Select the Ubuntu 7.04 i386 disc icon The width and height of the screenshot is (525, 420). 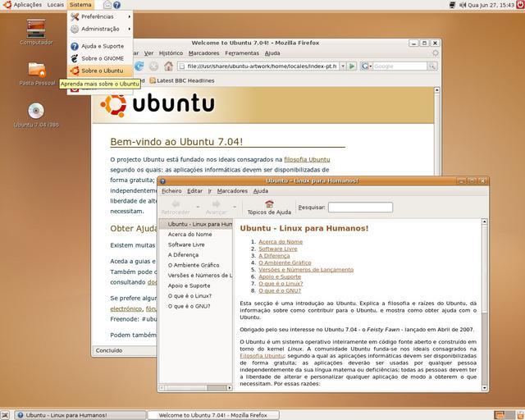coord(35,112)
